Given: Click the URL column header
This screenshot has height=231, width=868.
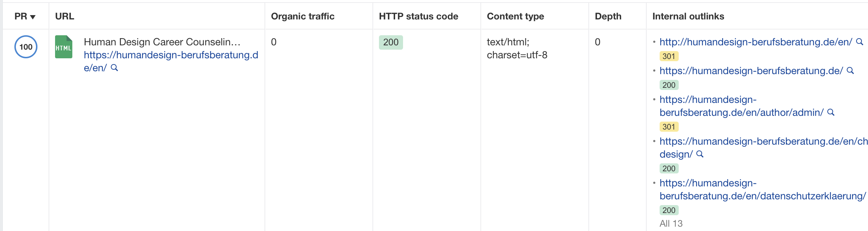Looking at the screenshot, I should click(x=65, y=16).
